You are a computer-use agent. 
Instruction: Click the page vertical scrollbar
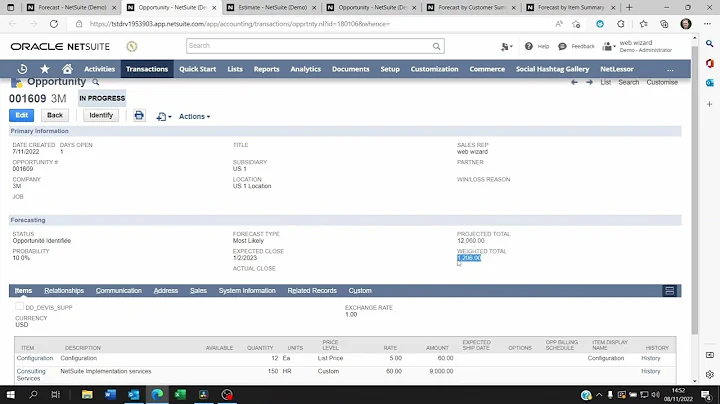tap(694, 188)
